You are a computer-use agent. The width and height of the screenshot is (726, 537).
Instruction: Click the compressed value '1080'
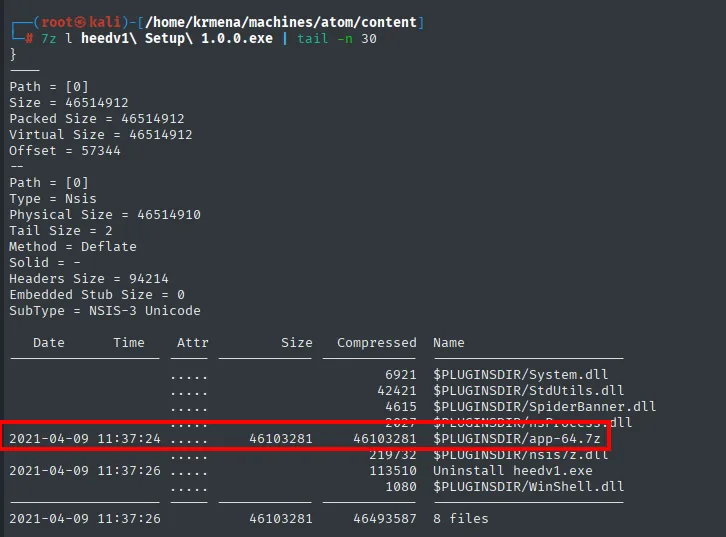[401, 487]
